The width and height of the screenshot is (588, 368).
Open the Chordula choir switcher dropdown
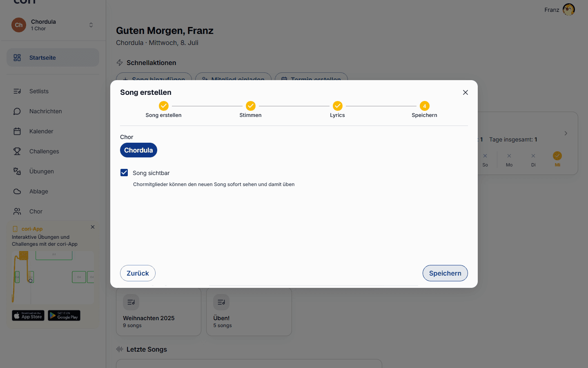click(x=91, y=25)
